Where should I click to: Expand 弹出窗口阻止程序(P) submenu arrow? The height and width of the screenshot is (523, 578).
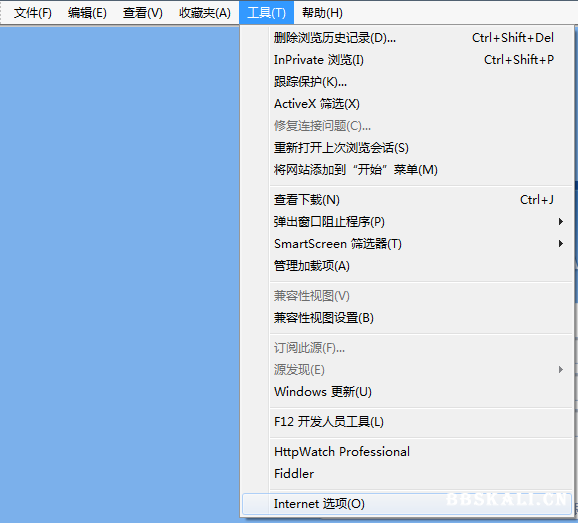[x=560, y=222]
